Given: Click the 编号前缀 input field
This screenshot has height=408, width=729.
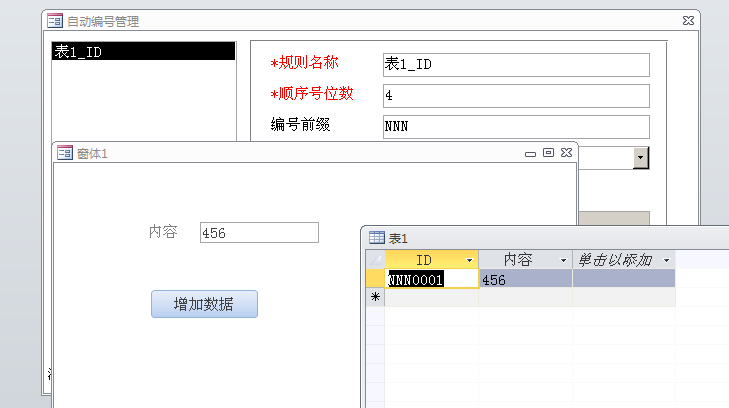Looking at the screenshot, I should [x=516, y=127].
